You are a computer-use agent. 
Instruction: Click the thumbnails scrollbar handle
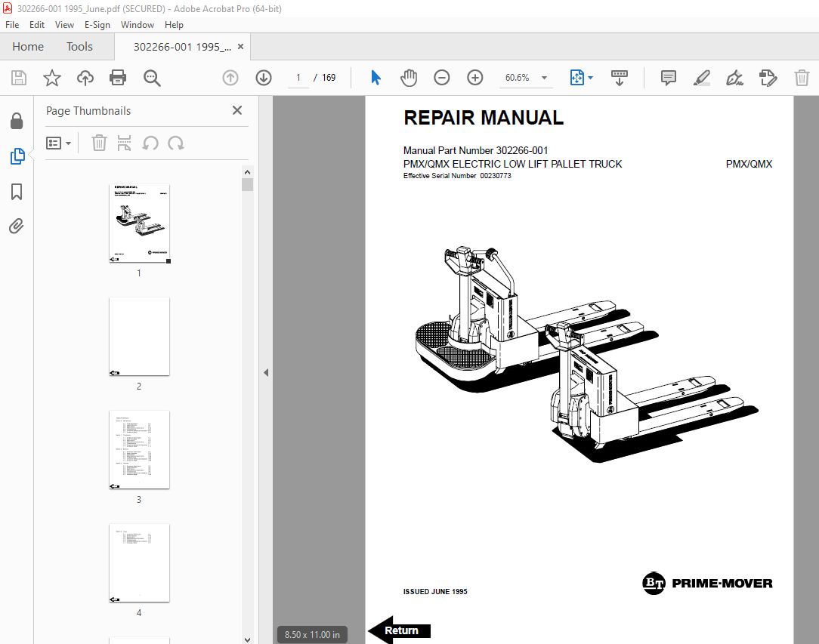pos(248,185)
